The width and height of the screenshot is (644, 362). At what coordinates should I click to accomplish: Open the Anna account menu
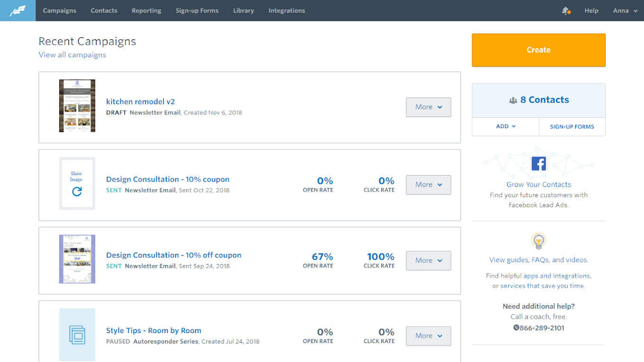pos(625,10)
